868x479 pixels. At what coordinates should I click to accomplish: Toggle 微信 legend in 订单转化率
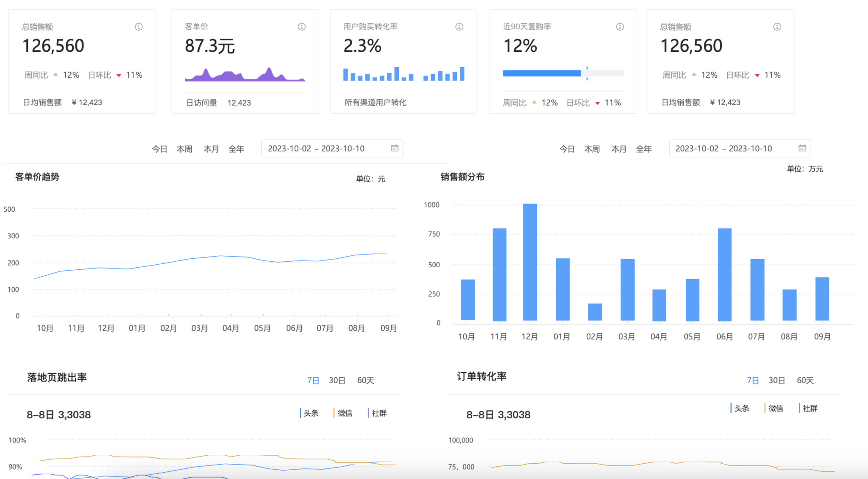(x=774, y=408)
